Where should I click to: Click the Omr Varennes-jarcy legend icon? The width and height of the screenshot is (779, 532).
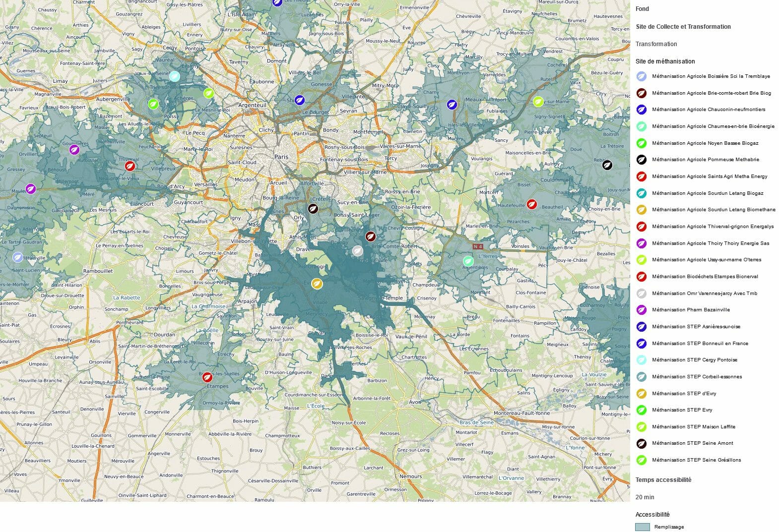(641, 294)
